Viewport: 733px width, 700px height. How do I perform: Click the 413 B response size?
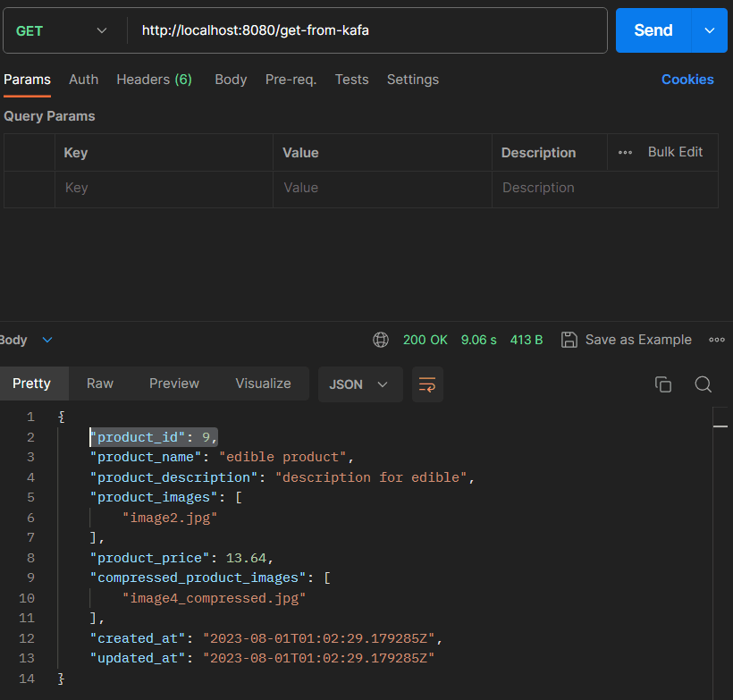pos(527,340)
